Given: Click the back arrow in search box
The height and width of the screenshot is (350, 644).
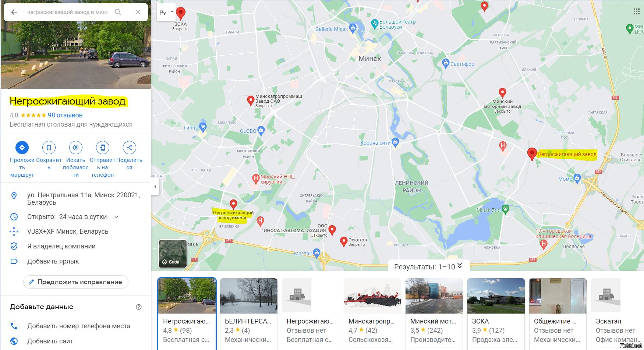Looking at the screenshot, I should pos(14,12).
